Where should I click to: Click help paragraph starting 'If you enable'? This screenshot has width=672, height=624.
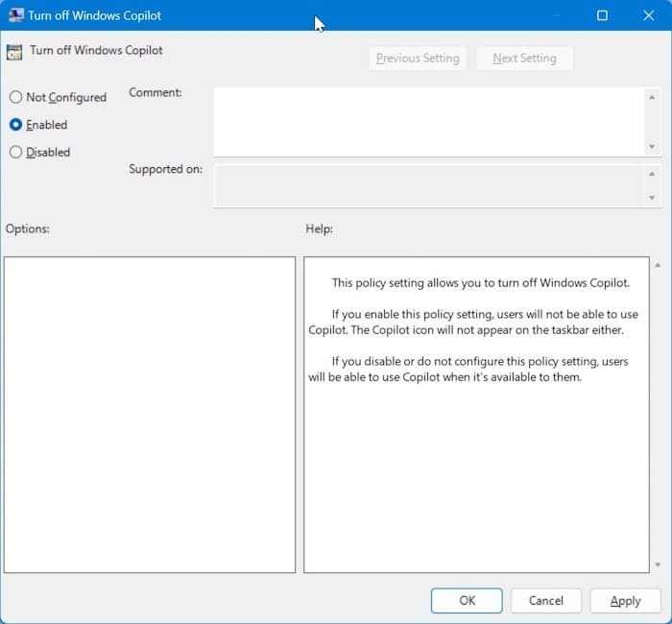coord(473,322)
